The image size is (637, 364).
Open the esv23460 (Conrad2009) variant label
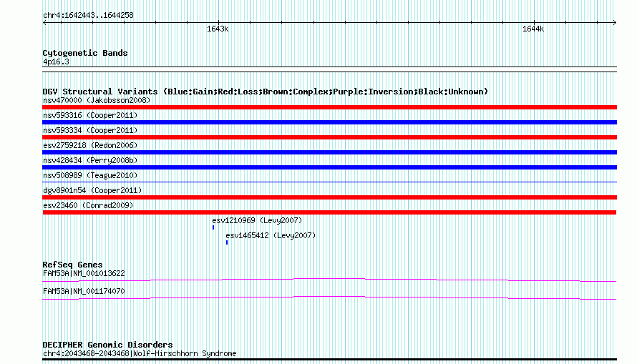coord(88,205)
